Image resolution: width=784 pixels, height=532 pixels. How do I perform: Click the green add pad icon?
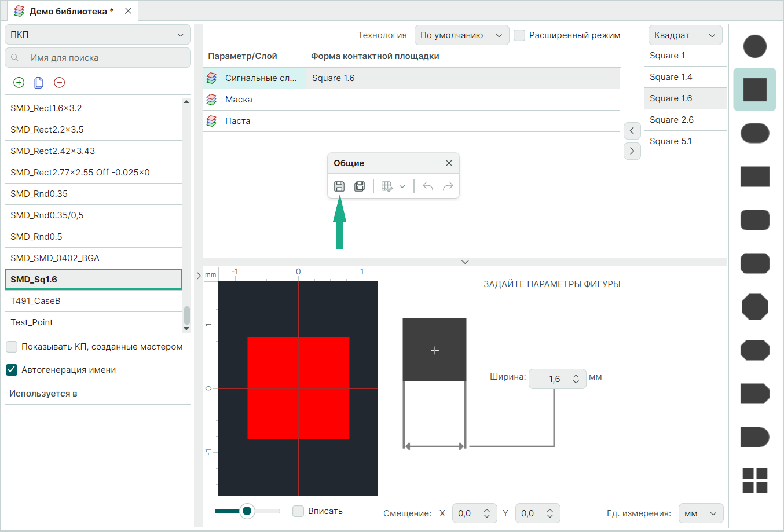point(19,83)
